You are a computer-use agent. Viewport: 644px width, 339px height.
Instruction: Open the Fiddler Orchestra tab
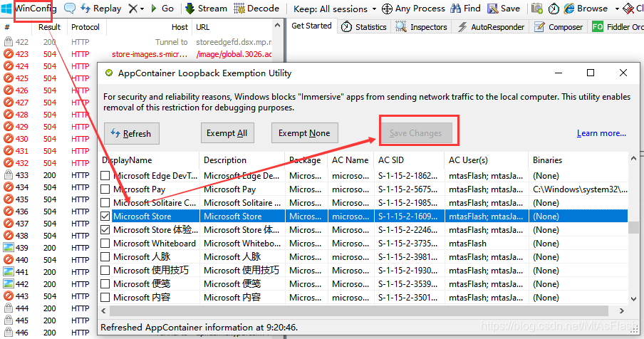[618, 26]
